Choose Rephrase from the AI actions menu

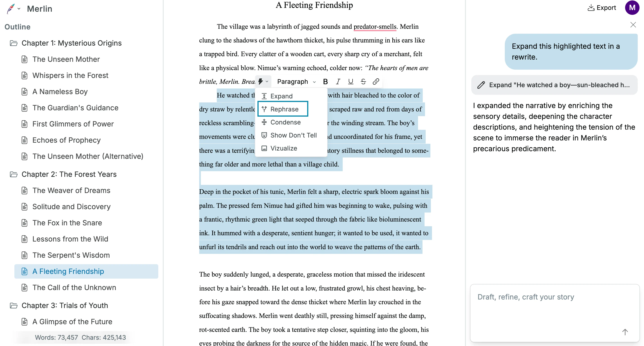point(283,109)
